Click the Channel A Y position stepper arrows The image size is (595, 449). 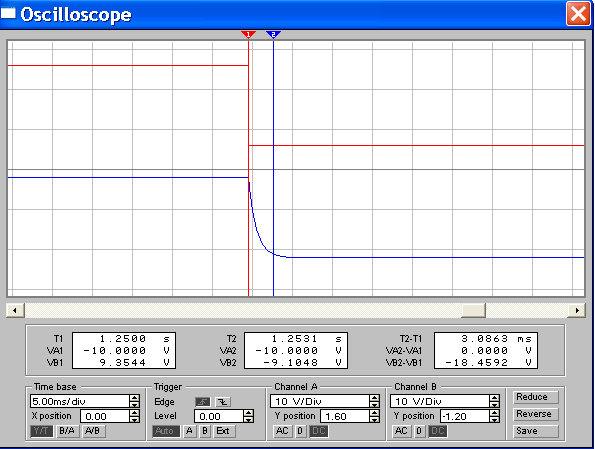pos(374,416)
